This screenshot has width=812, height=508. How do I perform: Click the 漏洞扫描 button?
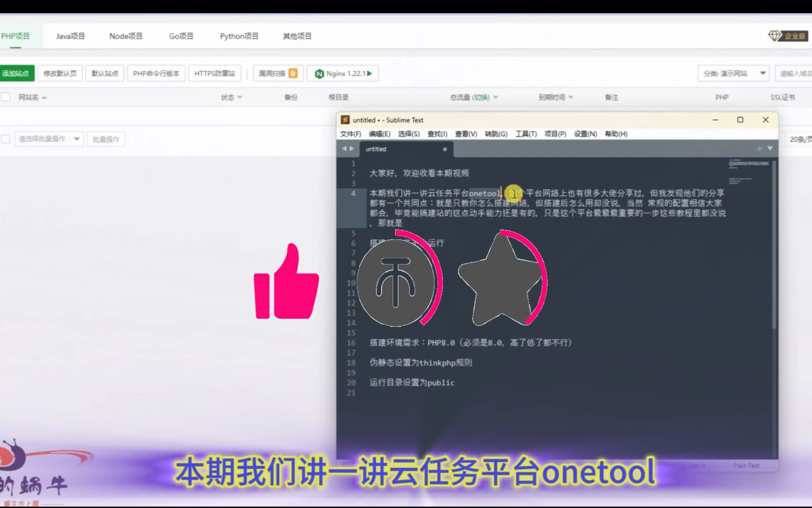click(x=278, y=73)
